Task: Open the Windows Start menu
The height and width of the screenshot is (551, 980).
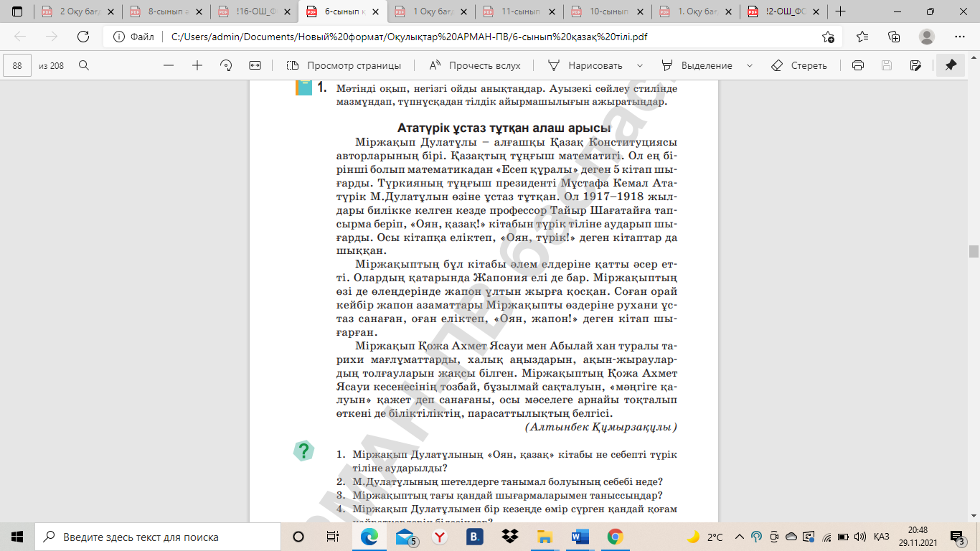Action: click(17, 537)
